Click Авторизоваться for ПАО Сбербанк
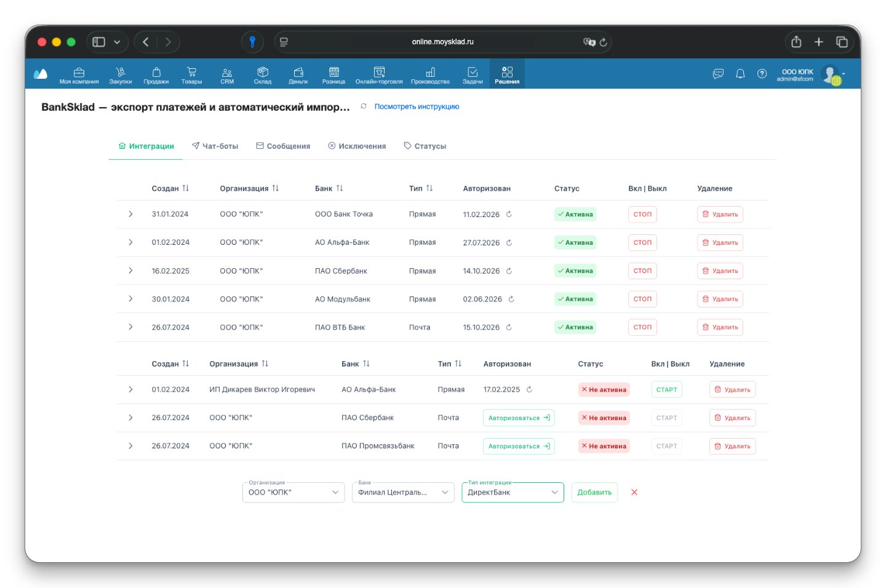 pos(519,418)
